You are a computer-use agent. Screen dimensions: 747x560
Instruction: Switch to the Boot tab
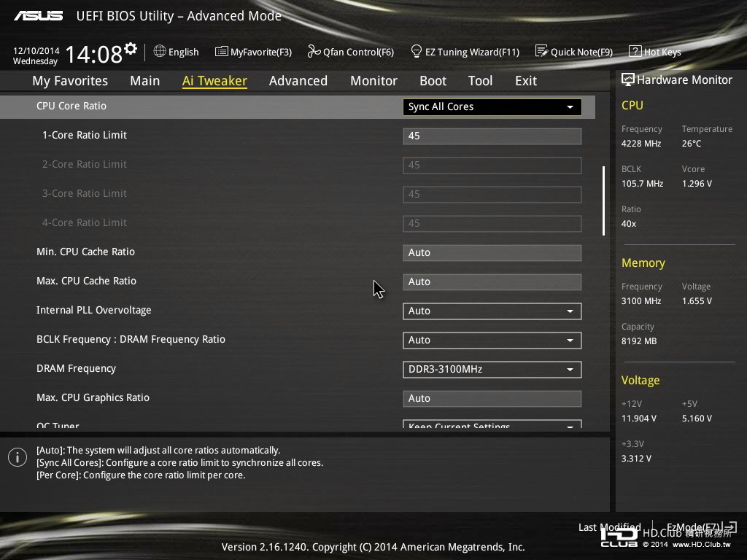[x=433, y=81]
